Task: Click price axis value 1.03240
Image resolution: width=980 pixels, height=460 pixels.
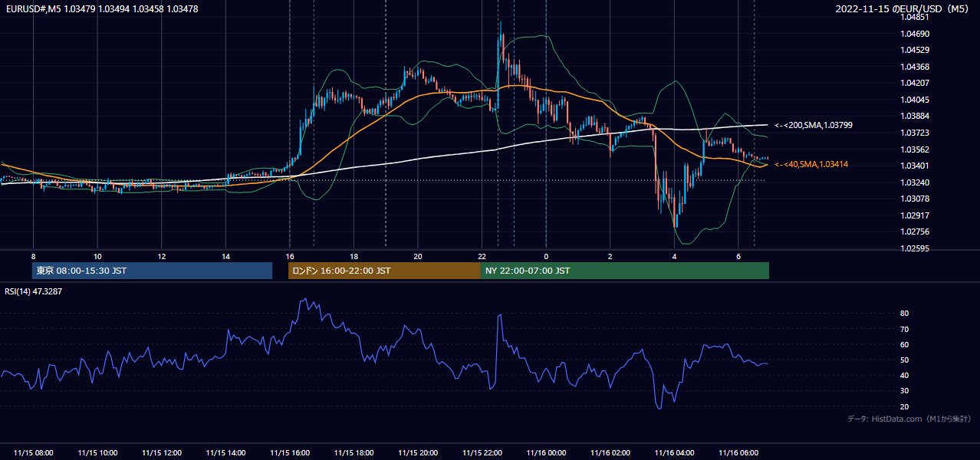Action: click(x=916, y=182)
